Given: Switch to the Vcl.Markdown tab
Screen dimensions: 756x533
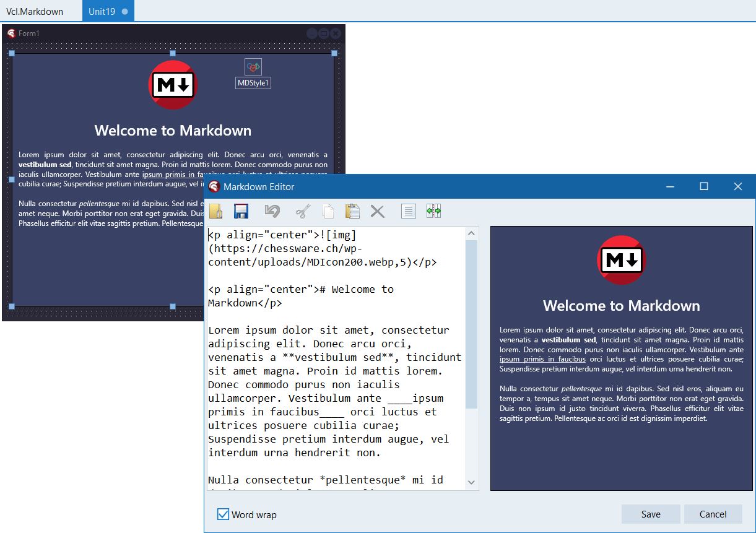Looking at the screenshot, I should 35,11.
